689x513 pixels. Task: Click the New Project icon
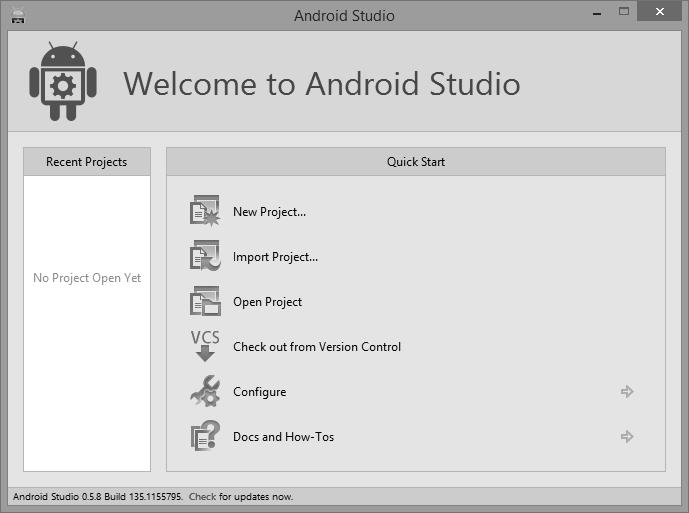205,211
